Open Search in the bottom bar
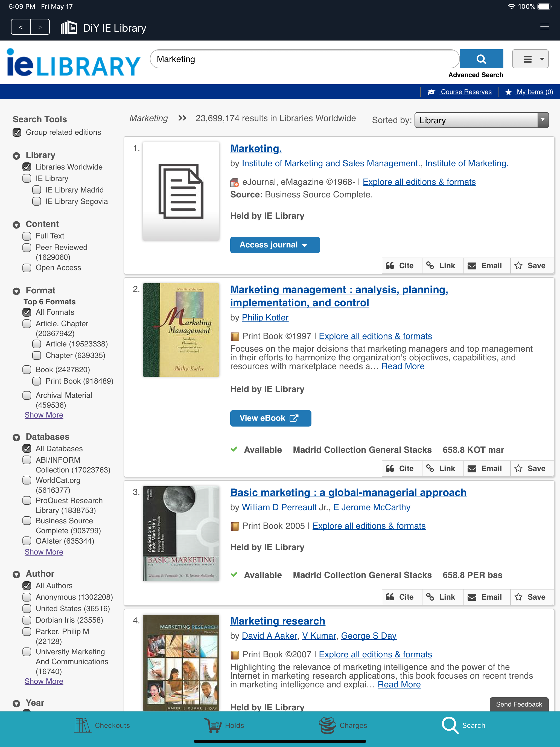Viewport: 560px width, 747px height. pos(464,725)
